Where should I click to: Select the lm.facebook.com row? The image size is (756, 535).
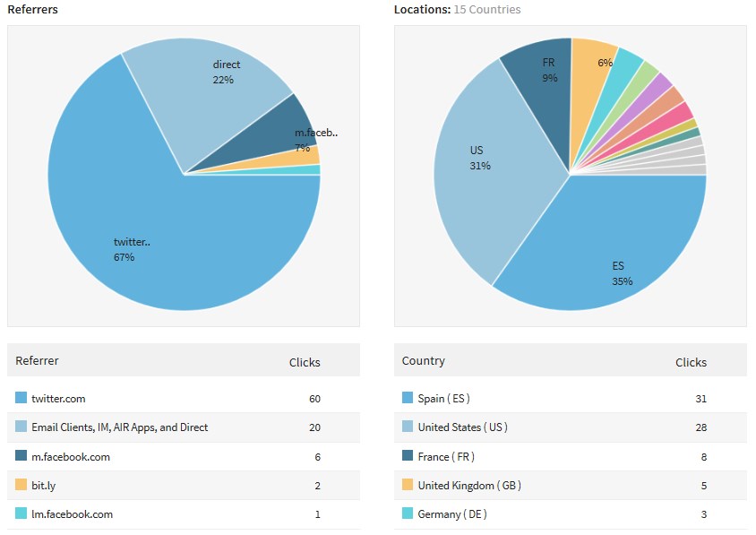tap(73, 514)
